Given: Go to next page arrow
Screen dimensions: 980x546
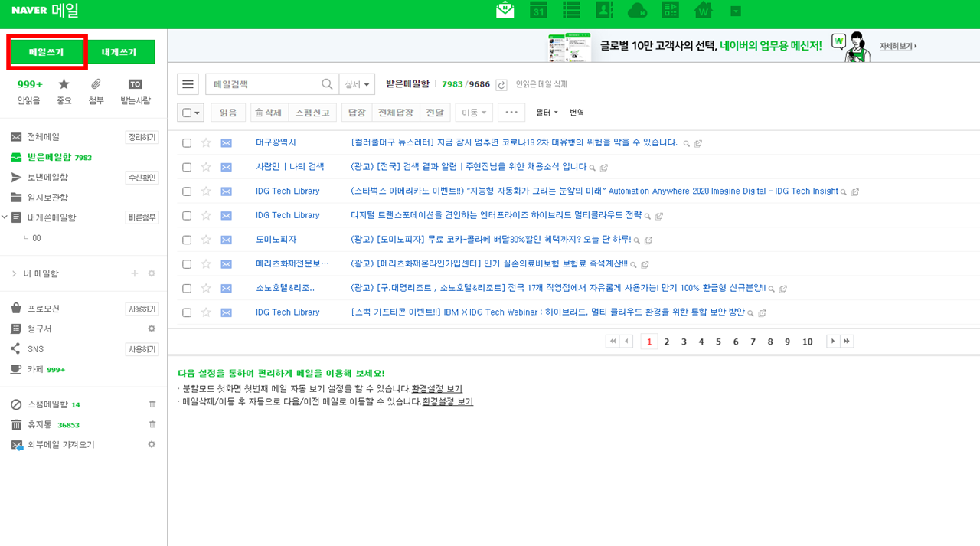Looking at the screenshot, I should tap(833, 342).
